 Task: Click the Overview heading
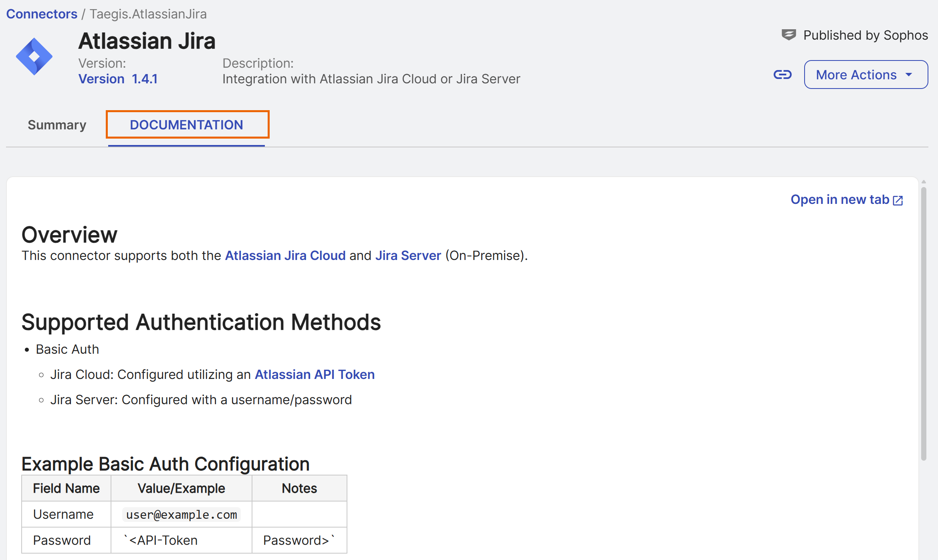pyautogui.click(x=69, y=235)
